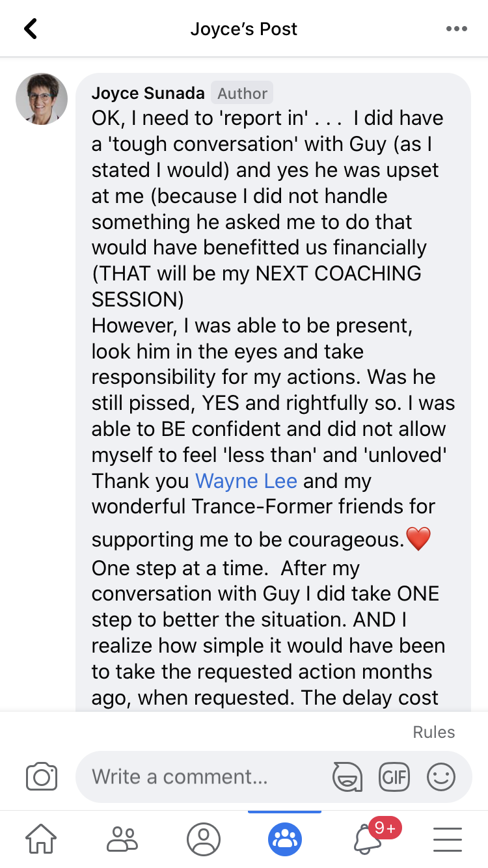Open the sticker picker icon

(347, 776)
